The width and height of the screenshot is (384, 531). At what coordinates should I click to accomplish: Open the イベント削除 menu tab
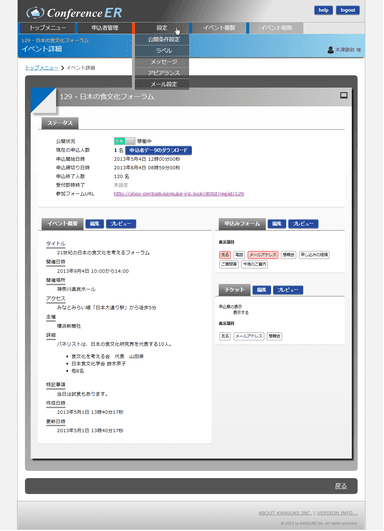[x=276, y=28]
